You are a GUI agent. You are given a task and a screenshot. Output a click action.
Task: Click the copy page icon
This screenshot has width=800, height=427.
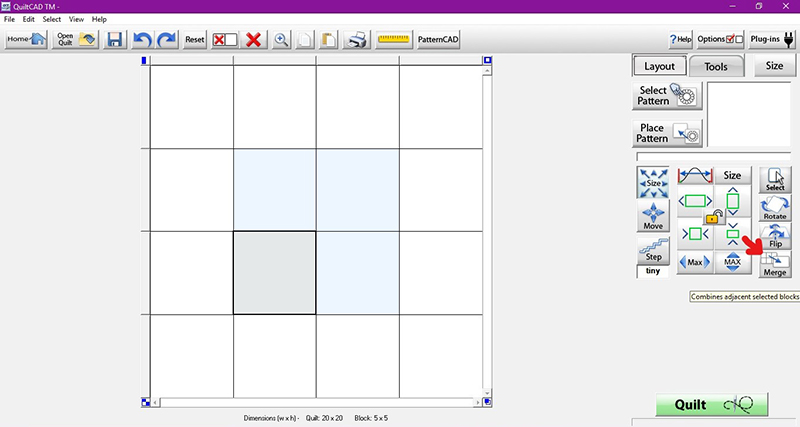[x=305, y=39]
